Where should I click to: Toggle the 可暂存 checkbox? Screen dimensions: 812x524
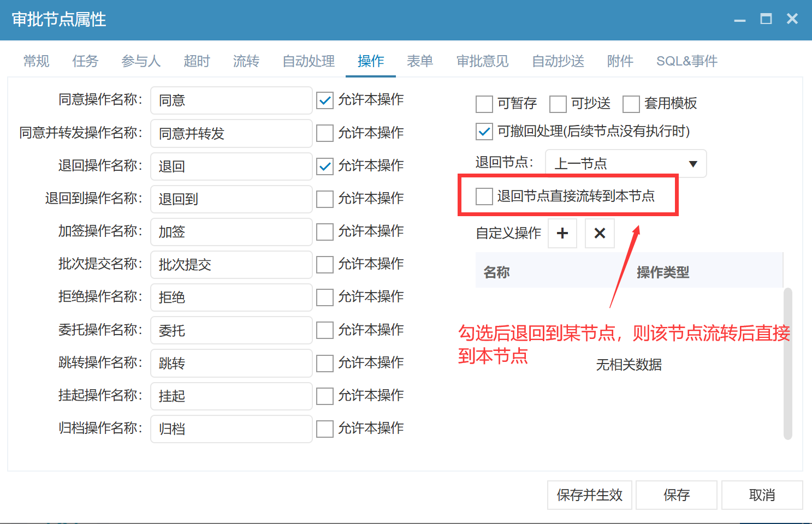(x=484, y=104)
